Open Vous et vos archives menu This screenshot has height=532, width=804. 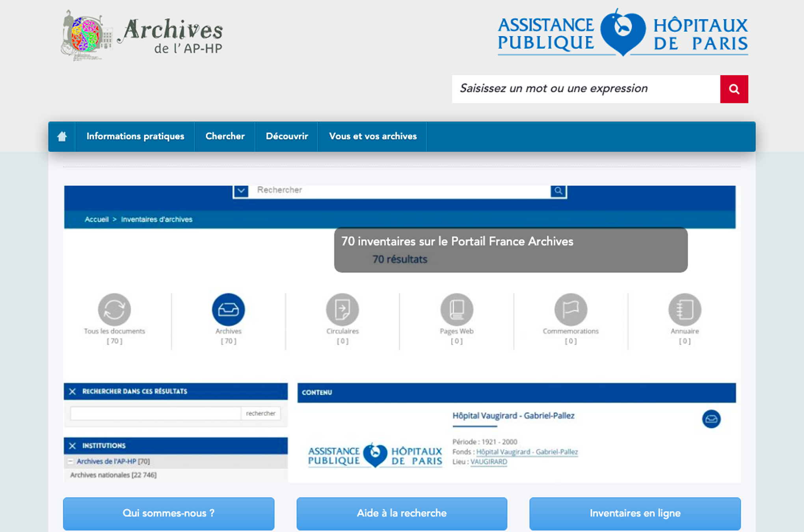[x=373, y=136]
